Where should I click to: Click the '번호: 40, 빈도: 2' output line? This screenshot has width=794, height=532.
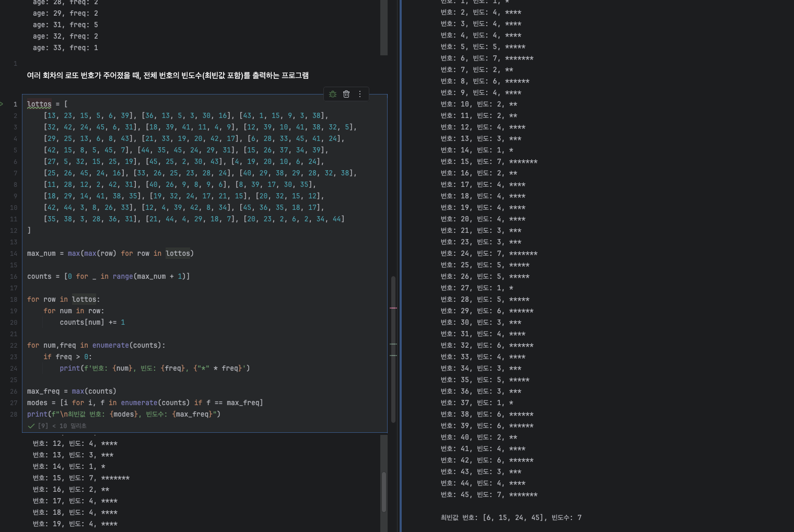[x=479, y=437]
